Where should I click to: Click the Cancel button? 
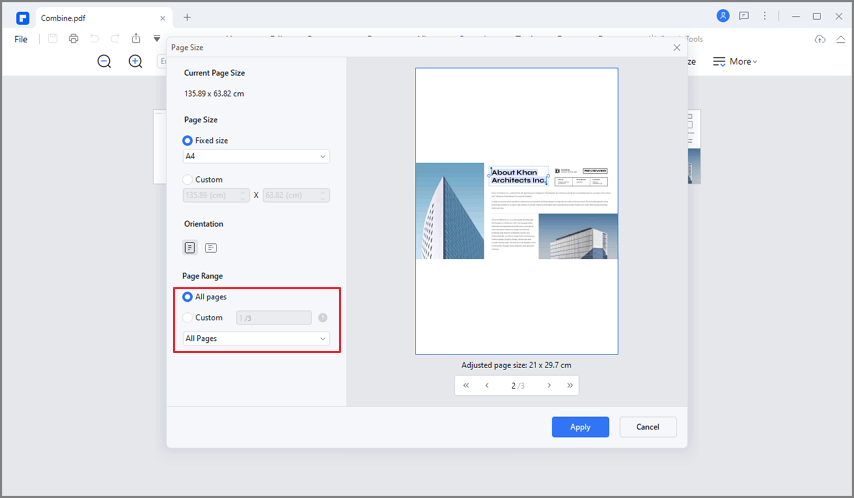[x=648, y=427]
